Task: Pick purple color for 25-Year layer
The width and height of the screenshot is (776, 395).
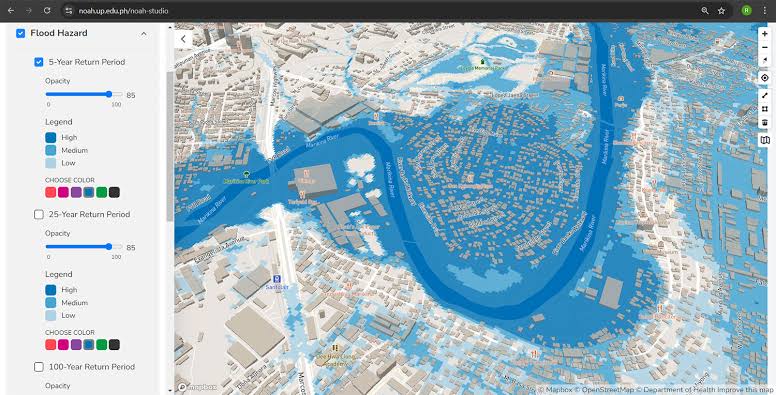Action: click(76, 345)
